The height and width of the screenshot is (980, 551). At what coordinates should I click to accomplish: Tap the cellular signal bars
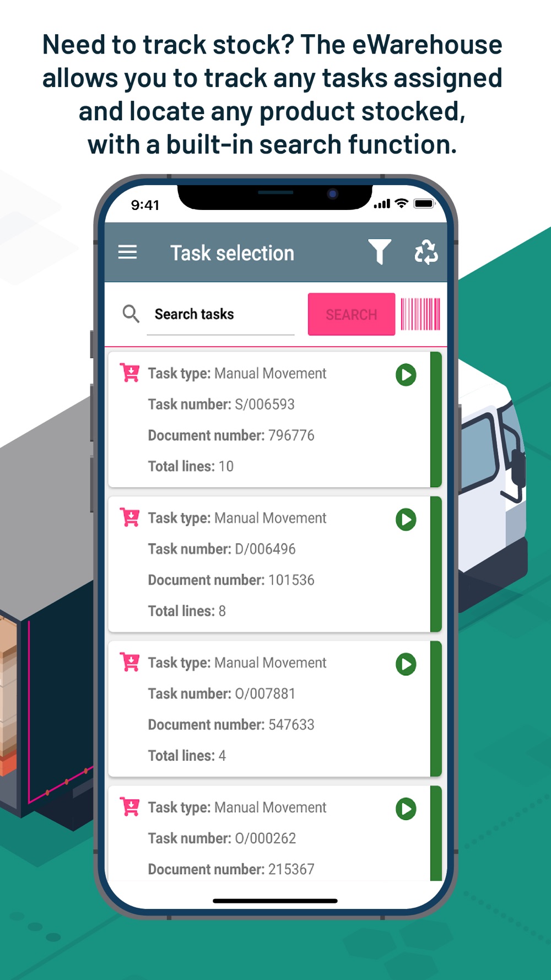coord(382,204)
